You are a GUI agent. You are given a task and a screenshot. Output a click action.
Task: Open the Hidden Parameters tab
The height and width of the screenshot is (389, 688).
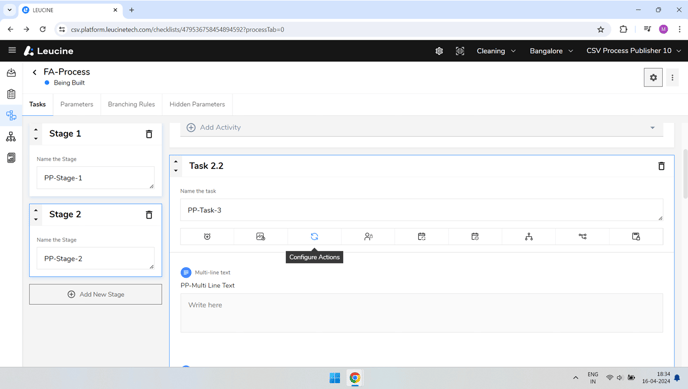tap(197, 104)
